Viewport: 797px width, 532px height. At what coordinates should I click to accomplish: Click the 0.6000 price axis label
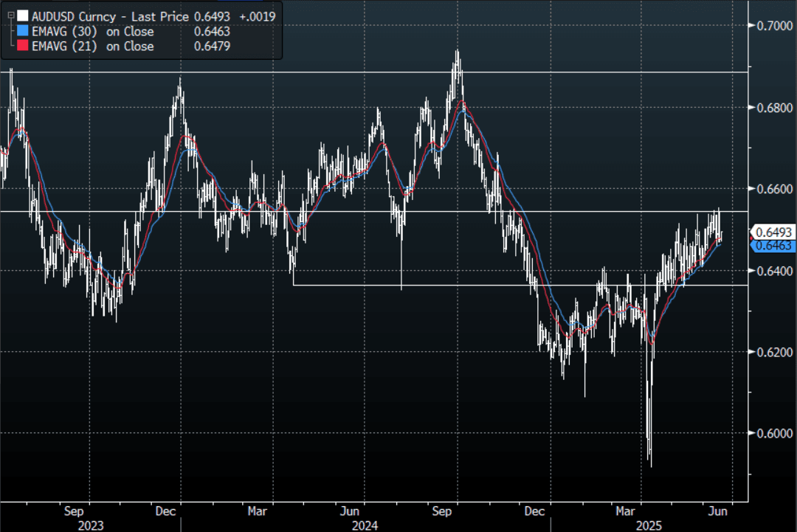coord(772,433)
